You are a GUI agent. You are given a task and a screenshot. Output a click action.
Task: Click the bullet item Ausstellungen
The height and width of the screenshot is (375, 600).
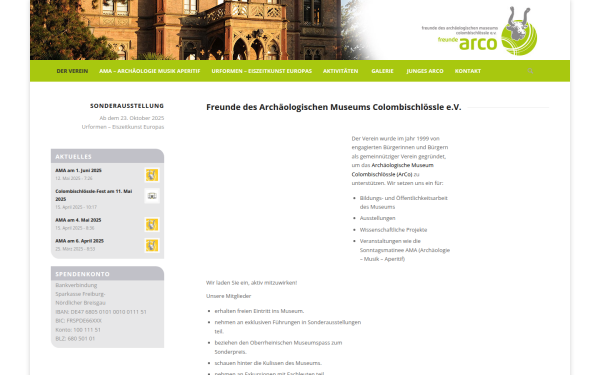tap(378, 218)
